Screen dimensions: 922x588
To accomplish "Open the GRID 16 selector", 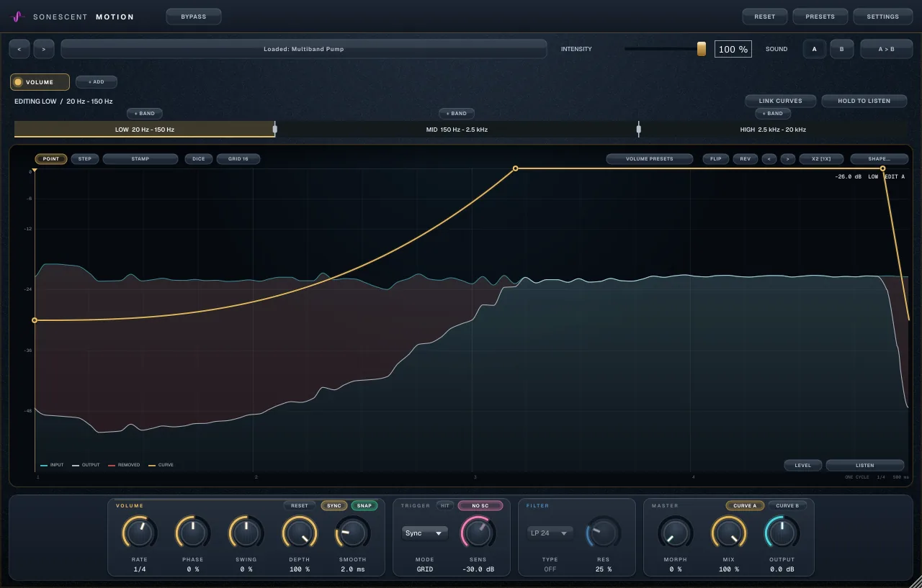I will [238, 159].
